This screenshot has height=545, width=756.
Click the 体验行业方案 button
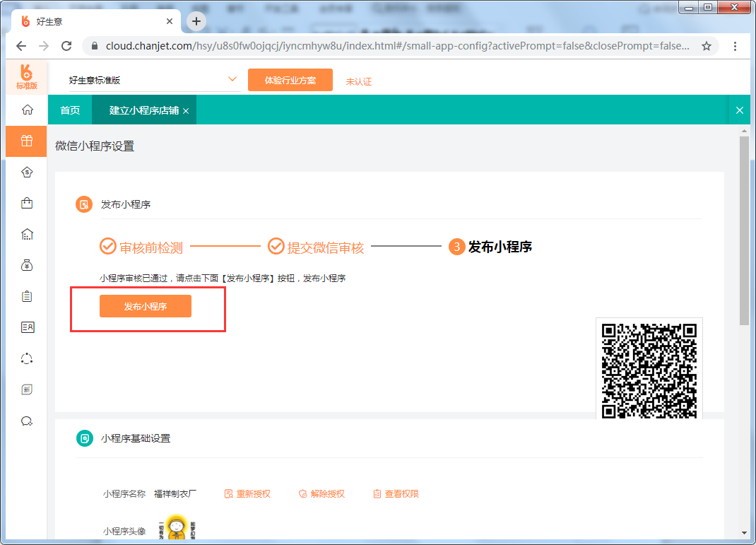[290, 80]
